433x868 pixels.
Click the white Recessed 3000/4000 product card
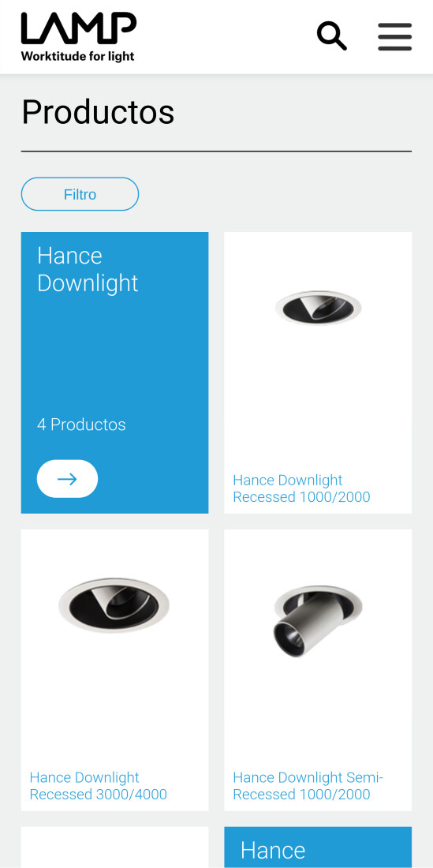(x=115, y=670)
